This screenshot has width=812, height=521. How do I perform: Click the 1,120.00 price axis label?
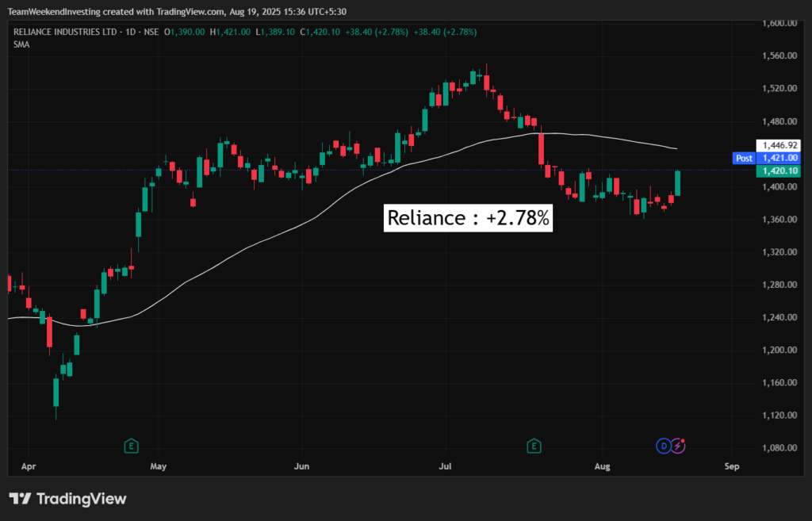[779, 416]
